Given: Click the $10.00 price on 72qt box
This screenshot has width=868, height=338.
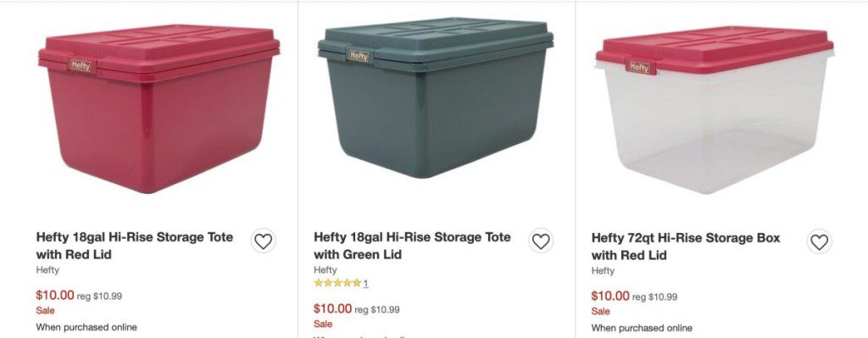Looking at the screenshot, I should point(610,296).
